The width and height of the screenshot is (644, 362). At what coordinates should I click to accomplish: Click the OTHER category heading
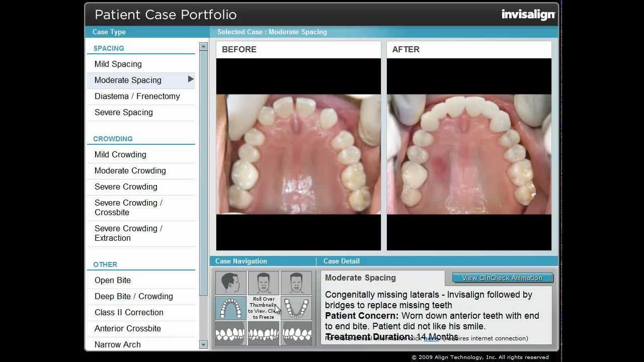[105, 264]
